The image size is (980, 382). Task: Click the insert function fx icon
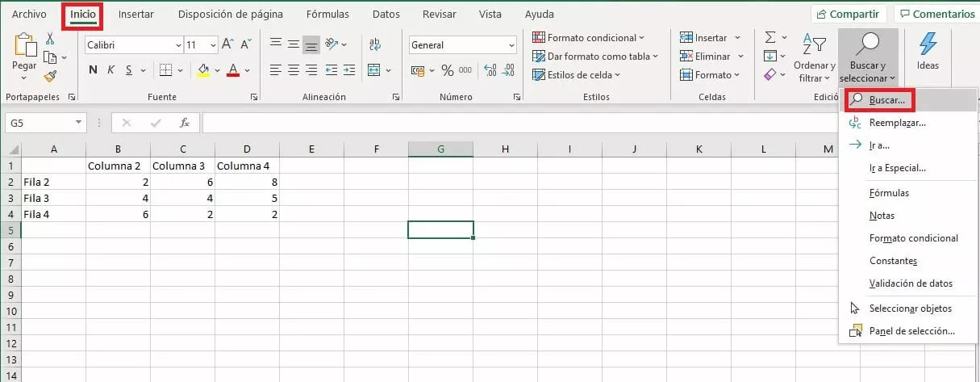click(x=185, y=123)
